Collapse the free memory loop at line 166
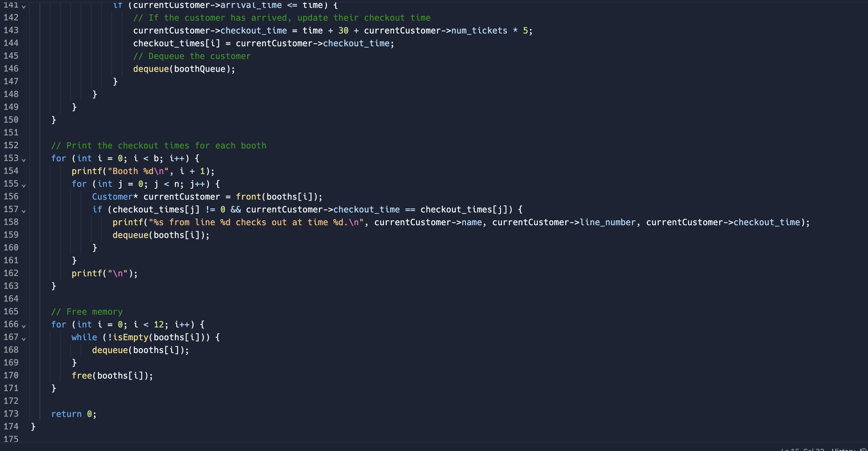Image resolution: width=868 pixels, height=451 pixels. click(x=24, y=326)
